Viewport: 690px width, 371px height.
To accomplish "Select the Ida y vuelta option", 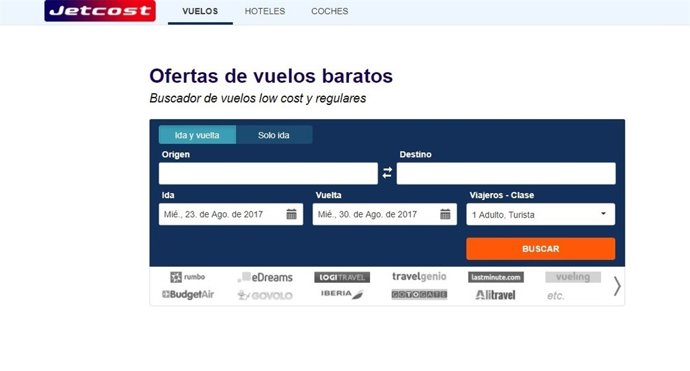I will click(x=197, y=135).
